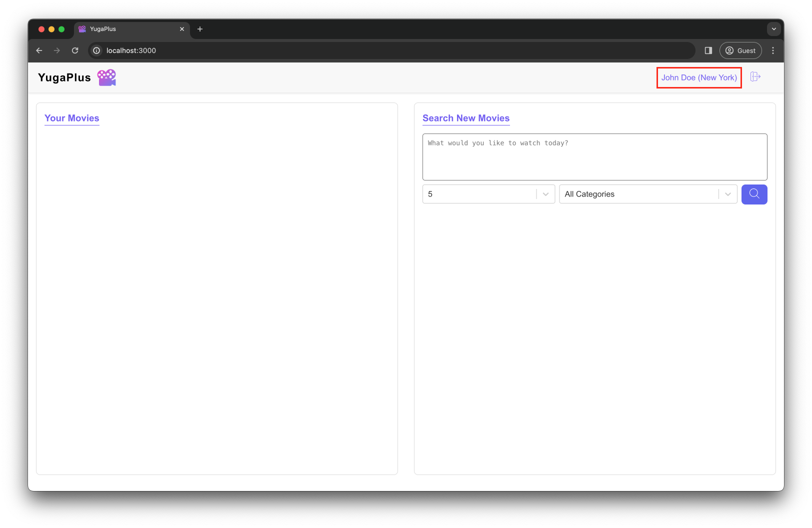This screenshot has width=812, height=528.
Task: Go back using the browser back arrow
Action: pyautogui.click(x=39, y=50)
